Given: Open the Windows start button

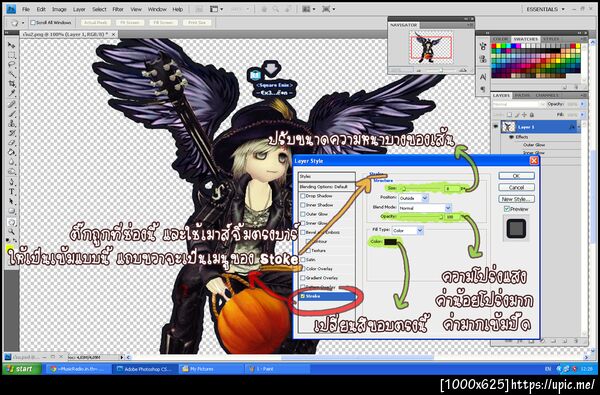Looking at the screenshot, I should point(22,369).
